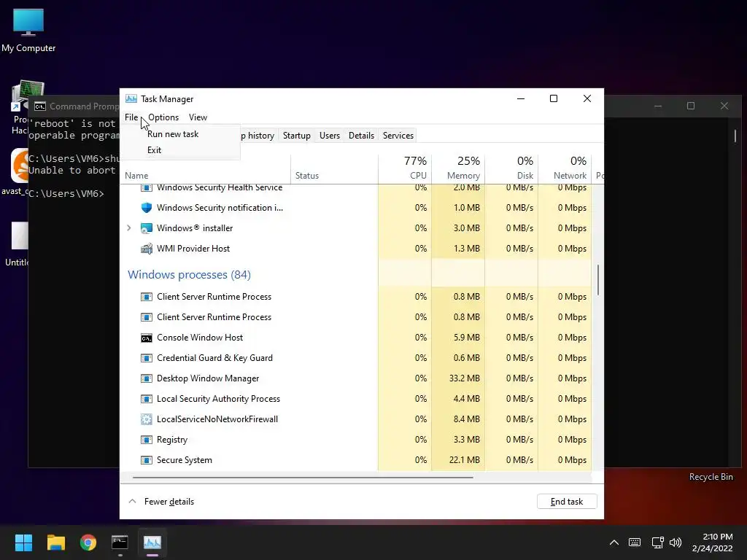Click the Windows Security notification shield icon

[146, 208]
